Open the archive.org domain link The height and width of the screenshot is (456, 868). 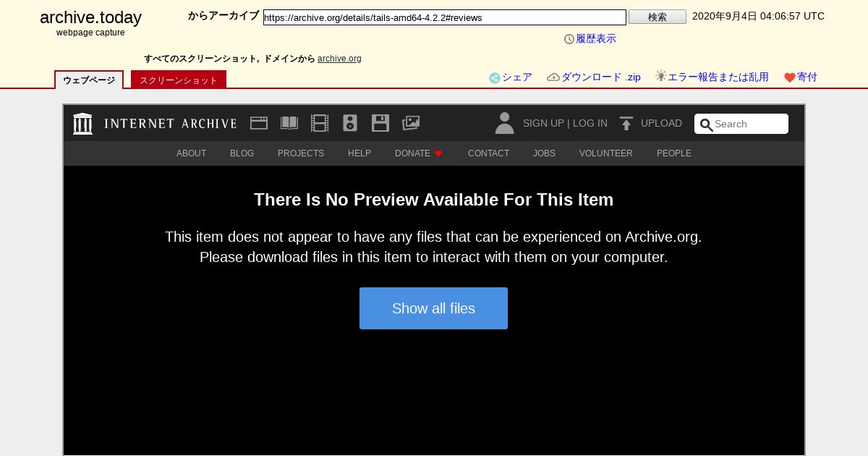pos(339,59)
